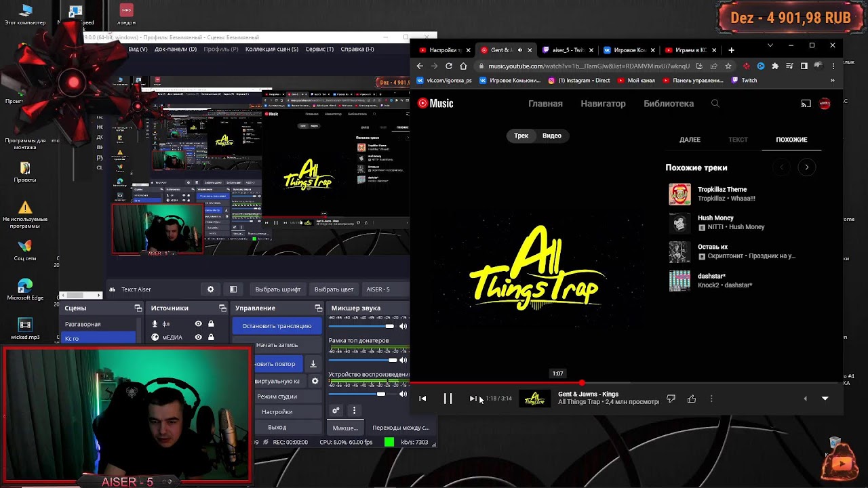Open the account avatar in YouTube Music
The image size is (868, 488).
[x=825, y=104]
